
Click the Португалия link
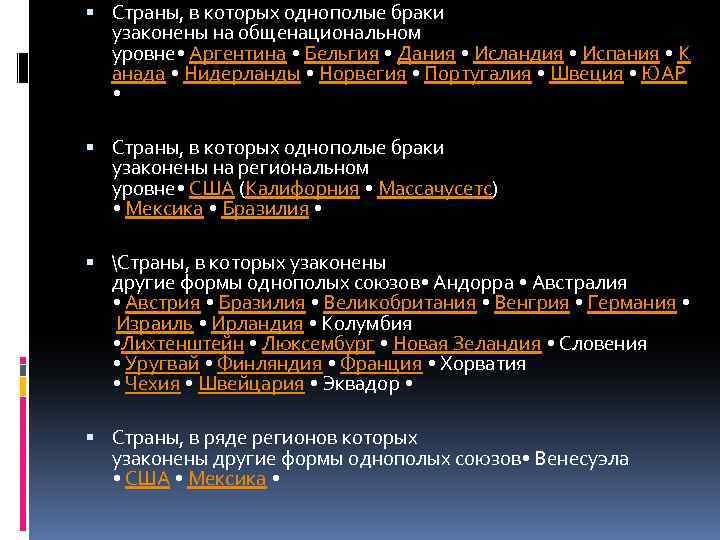(478, 73)
